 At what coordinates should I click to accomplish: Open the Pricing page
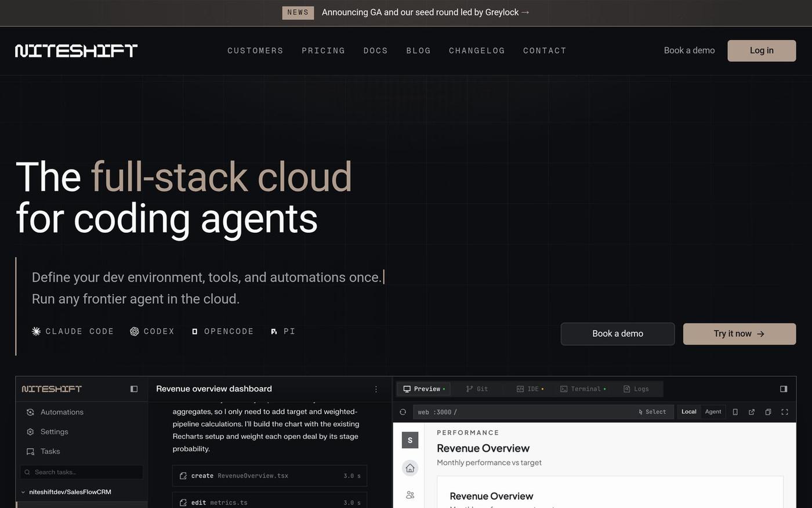[x=323, y=51]
